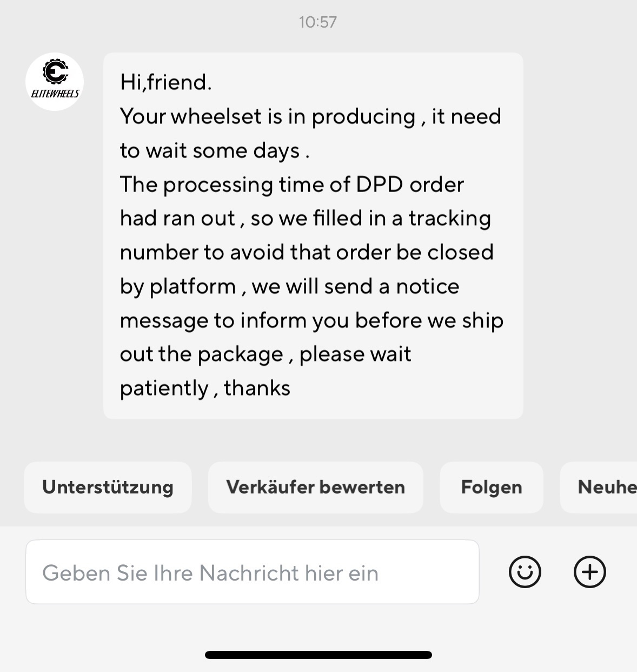637x672 pixels.
Task: Focus the message input field
Action: [252, 572]
